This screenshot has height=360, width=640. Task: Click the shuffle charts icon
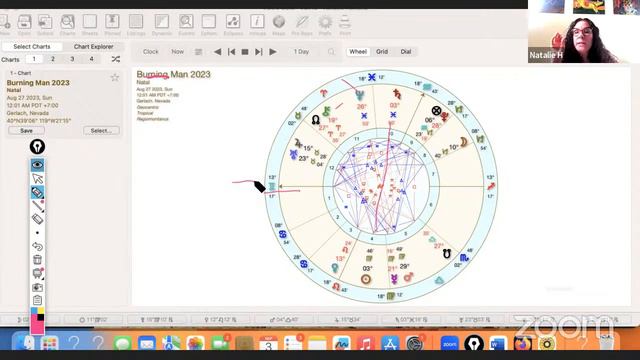pos(116,59)
